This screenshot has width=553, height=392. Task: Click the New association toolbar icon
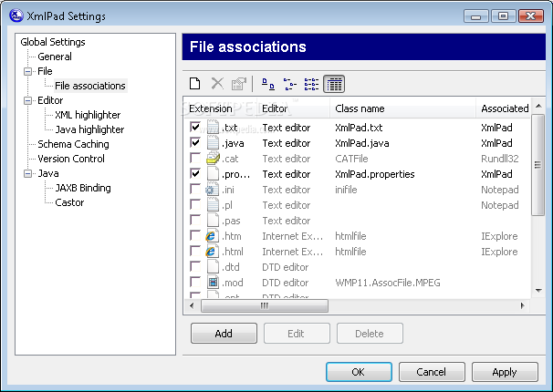194,84
